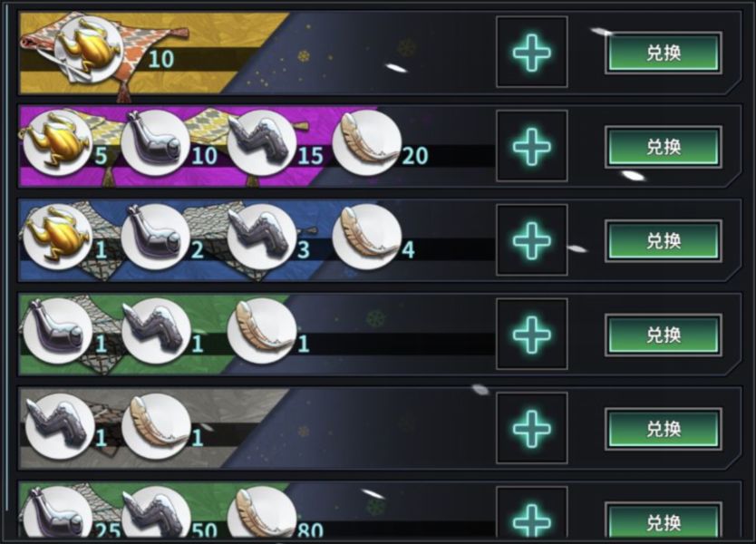Click the golden frog icon in gold row
Image resolution: width=756 pixels, height=544 pixels.
tap(88, 49)
